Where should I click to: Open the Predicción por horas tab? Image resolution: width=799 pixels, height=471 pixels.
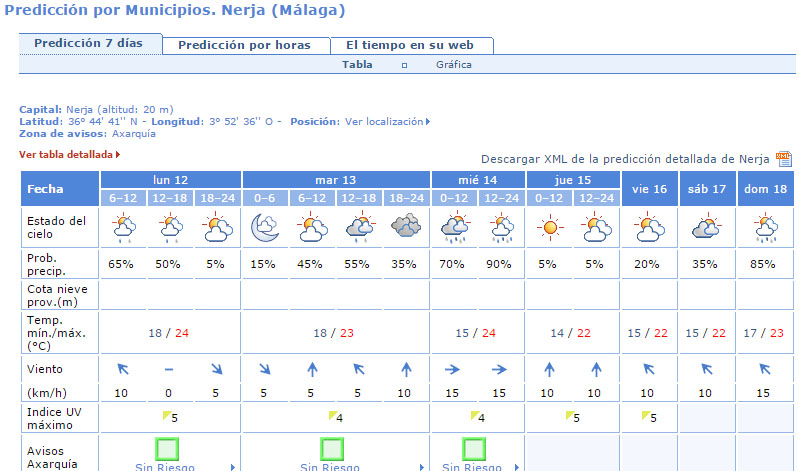tap(245, 45)
